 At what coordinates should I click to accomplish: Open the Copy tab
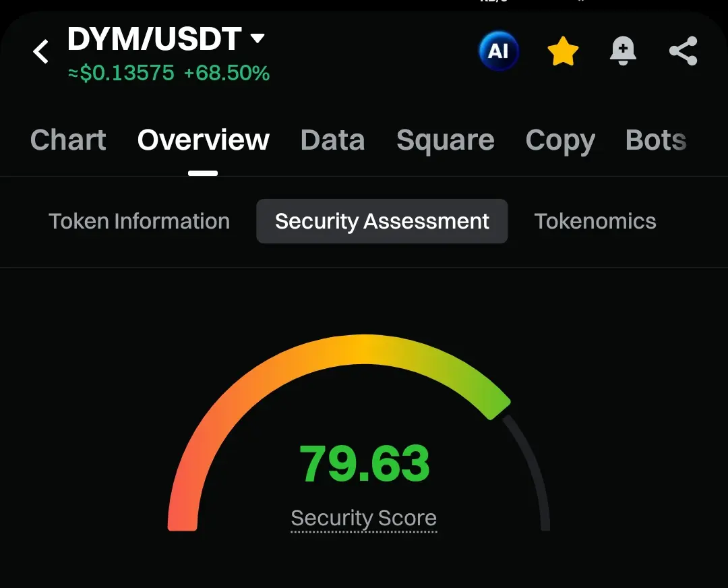[560, 141]
